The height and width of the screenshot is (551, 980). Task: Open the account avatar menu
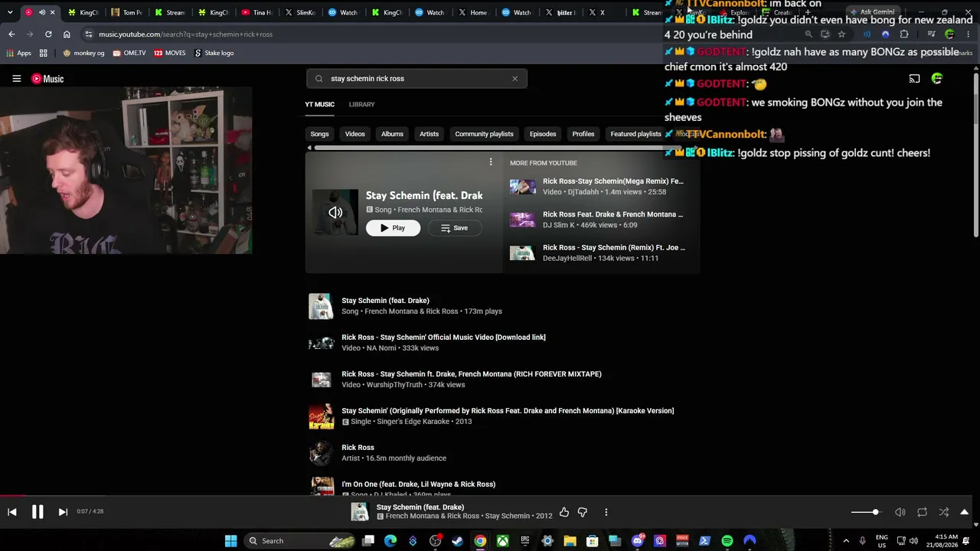coord(937,79)
